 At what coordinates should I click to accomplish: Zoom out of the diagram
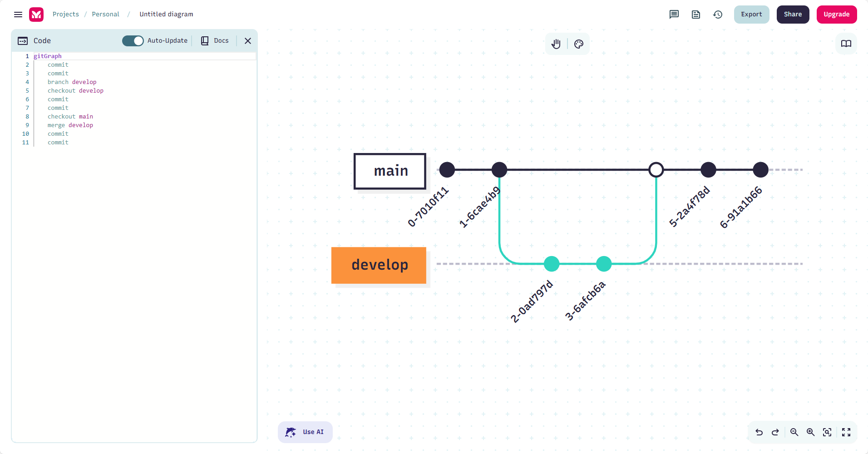[794, 432]
